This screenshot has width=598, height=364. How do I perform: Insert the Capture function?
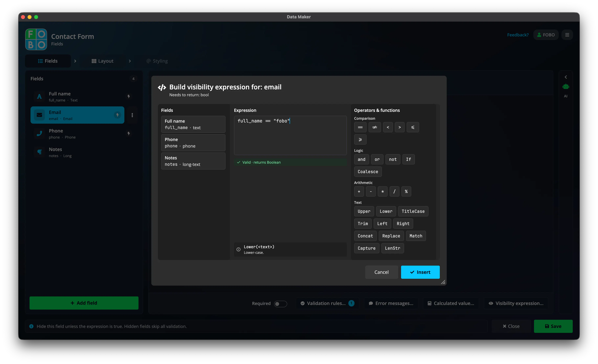click(366, 248)
